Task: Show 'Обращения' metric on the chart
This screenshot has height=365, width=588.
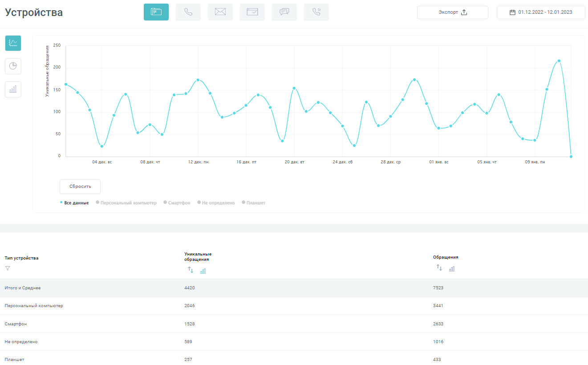Action: pyautogui.click(x=452, y=269)
